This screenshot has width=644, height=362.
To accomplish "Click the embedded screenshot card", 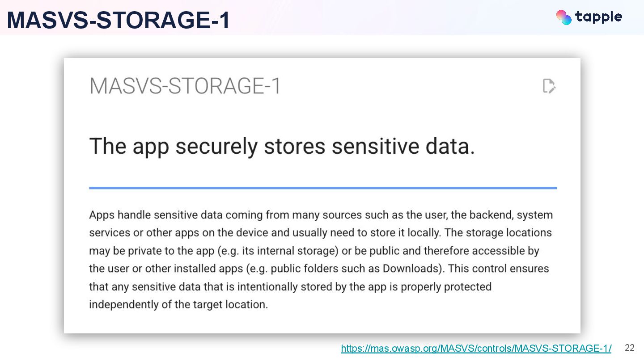I will (322, 195).
